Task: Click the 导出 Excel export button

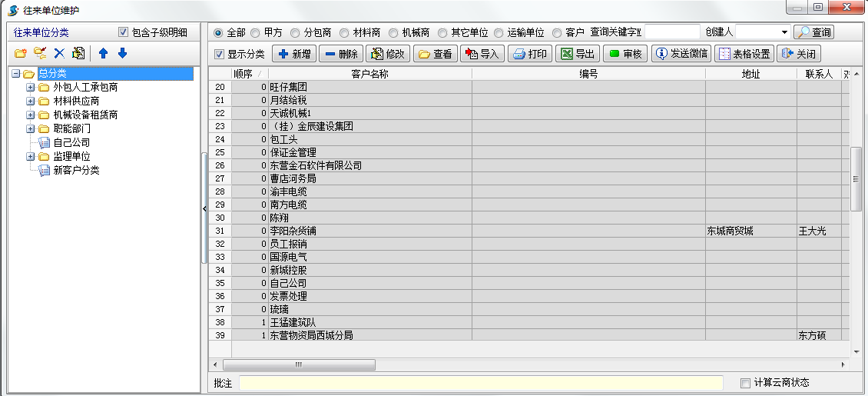Action: click(577, 54)
